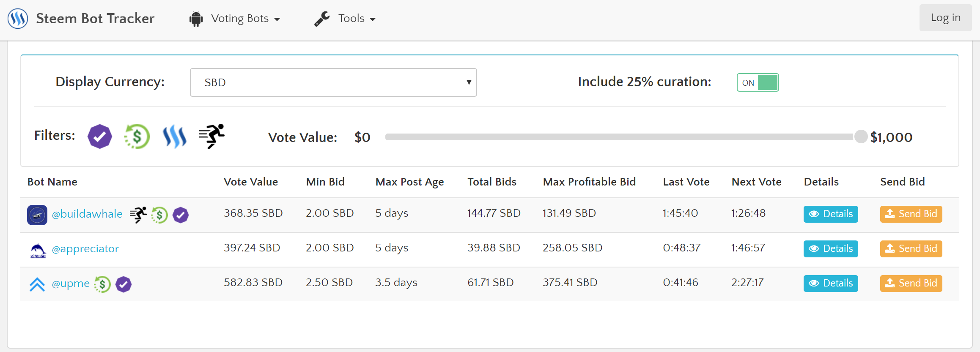Open Details for buildawhale
Screen dimensions: 980x352
831,214
